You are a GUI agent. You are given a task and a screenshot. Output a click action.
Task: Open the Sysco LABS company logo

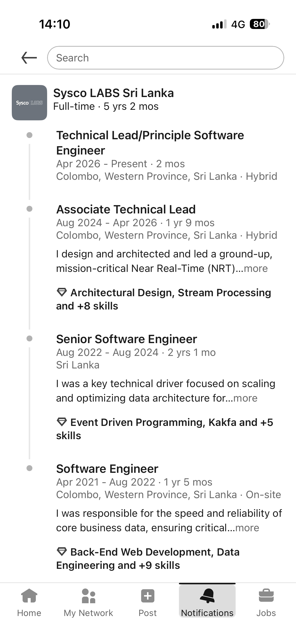coord(29,103)
